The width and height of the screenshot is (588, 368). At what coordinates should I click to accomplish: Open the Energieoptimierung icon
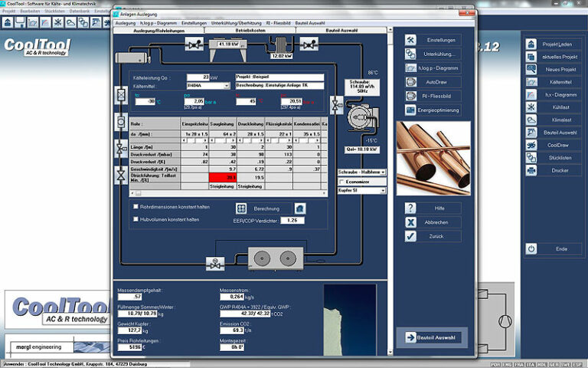pos(410,110)
